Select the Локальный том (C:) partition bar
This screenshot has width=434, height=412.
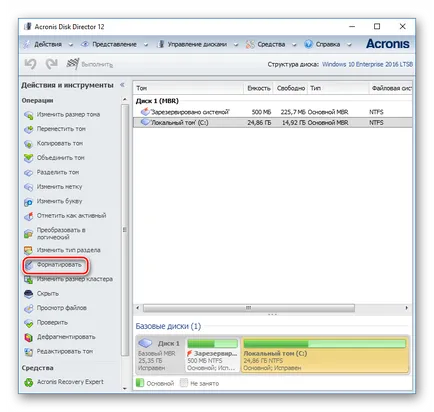pos(325,355)
